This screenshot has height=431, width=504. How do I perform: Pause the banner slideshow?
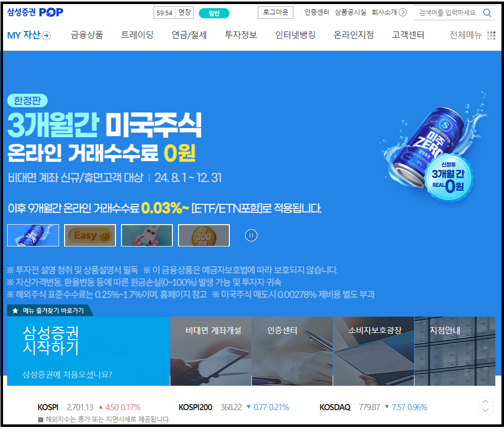click(x=251, y=235)
